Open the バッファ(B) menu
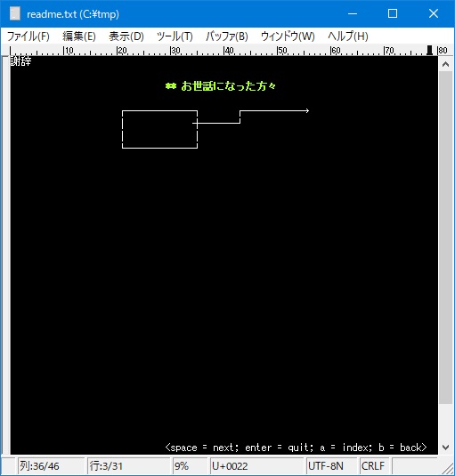Viewport: 455px width, 476px height. pos(227,36)
